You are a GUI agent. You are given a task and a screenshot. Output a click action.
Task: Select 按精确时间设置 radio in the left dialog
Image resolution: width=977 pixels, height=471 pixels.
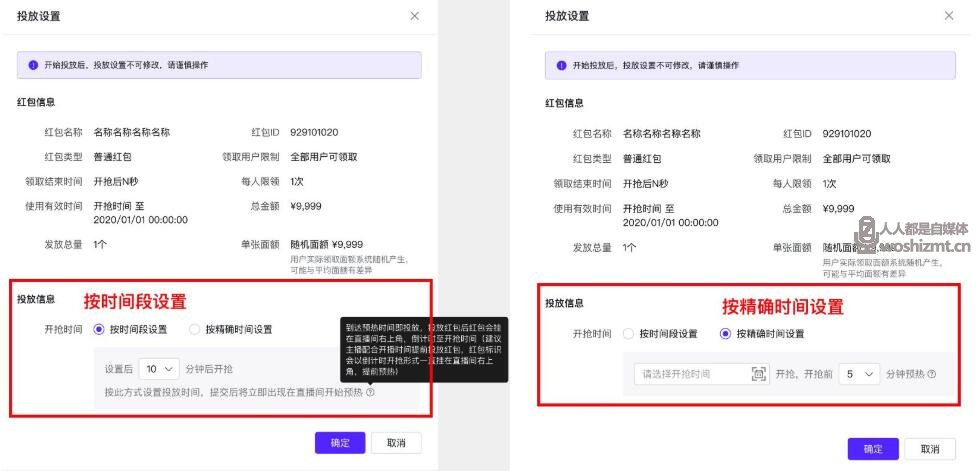tap(195, 329)
